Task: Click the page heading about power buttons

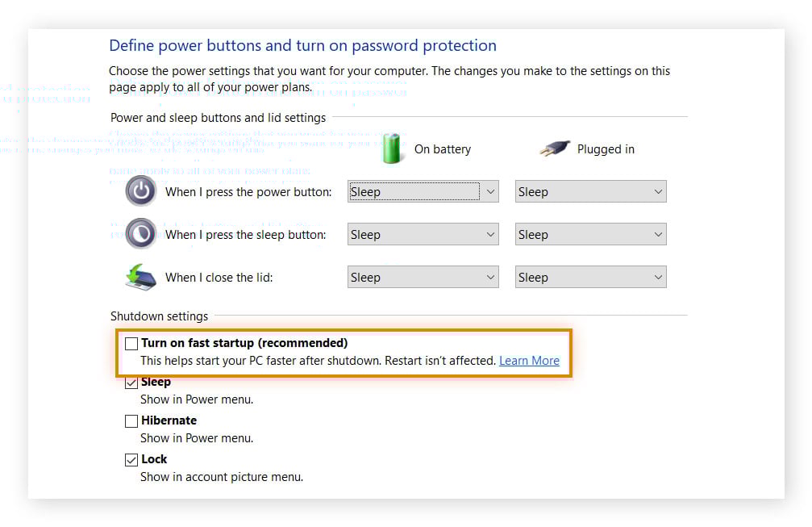Action: click(x=302, y=46)
